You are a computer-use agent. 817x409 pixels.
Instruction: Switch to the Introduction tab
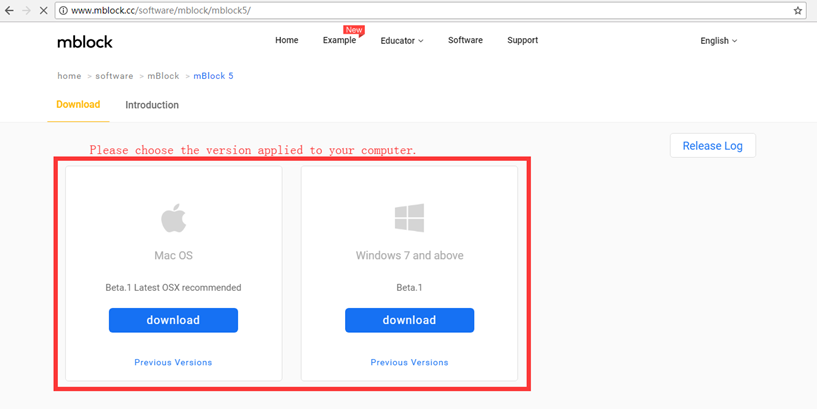pos(152,105)
